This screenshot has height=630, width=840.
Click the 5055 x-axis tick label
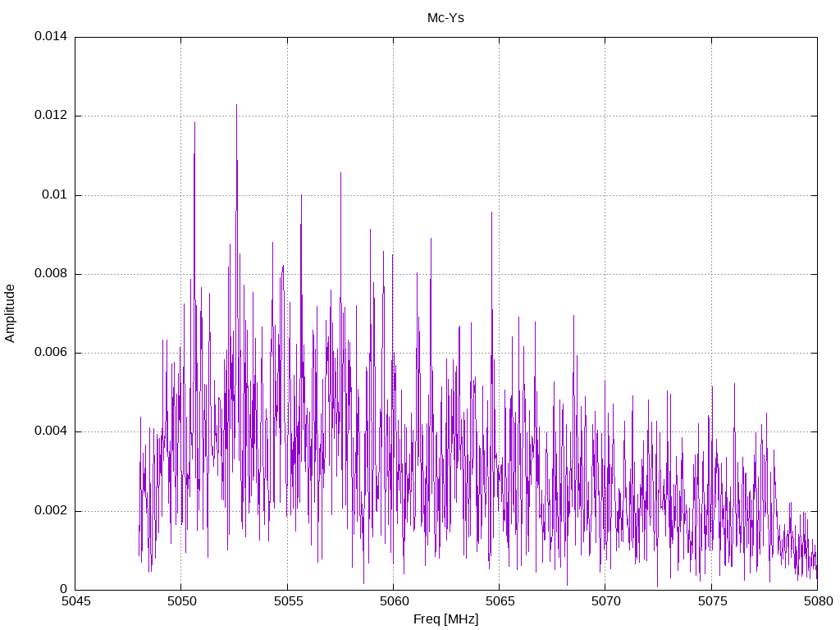click(288, 601)
